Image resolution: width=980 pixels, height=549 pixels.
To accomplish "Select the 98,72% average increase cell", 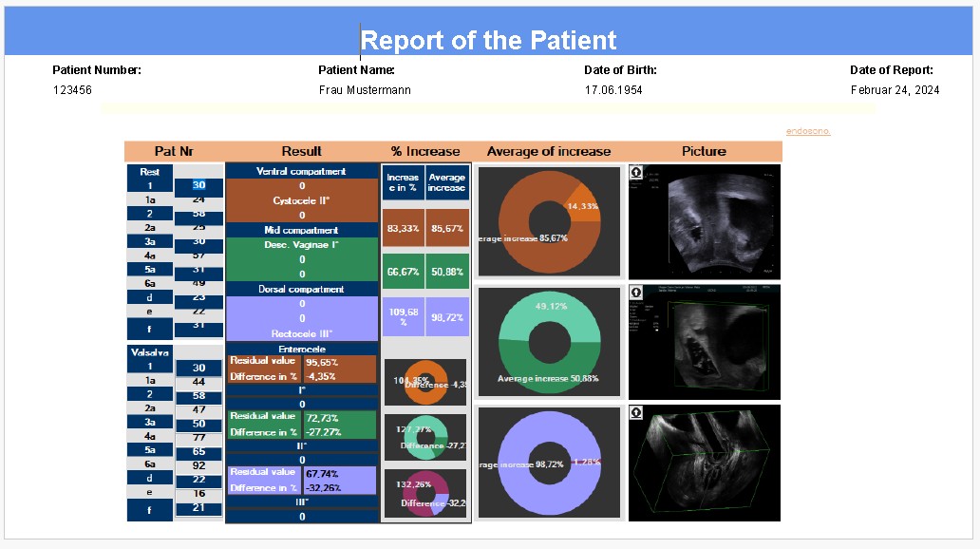I will (447, 317).
